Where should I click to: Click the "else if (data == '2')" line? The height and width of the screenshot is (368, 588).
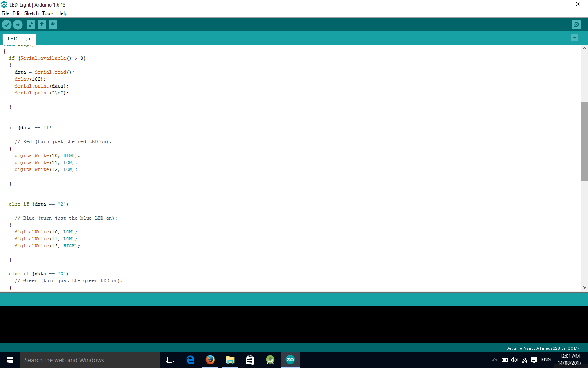coord(39,204)
